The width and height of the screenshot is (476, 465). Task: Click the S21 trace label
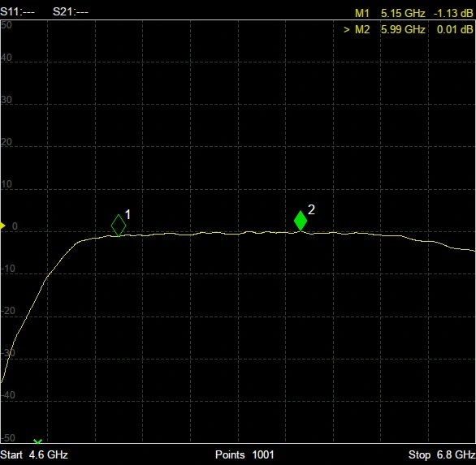71,12
